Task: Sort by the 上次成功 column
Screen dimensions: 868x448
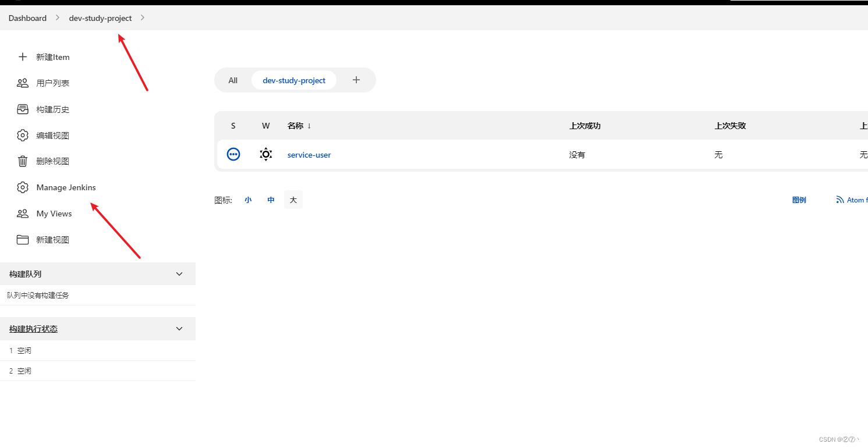Action: coord(585,126)
